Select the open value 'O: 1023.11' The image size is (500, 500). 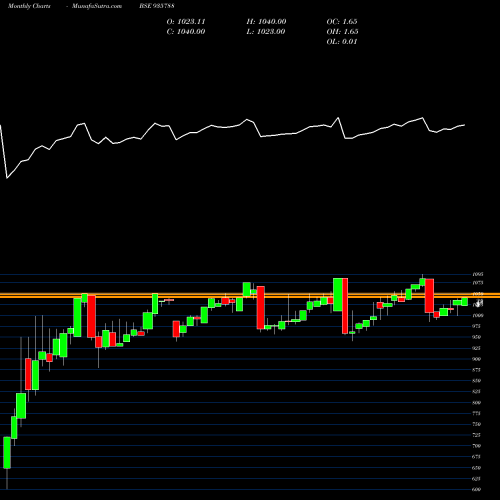point(186,22)
